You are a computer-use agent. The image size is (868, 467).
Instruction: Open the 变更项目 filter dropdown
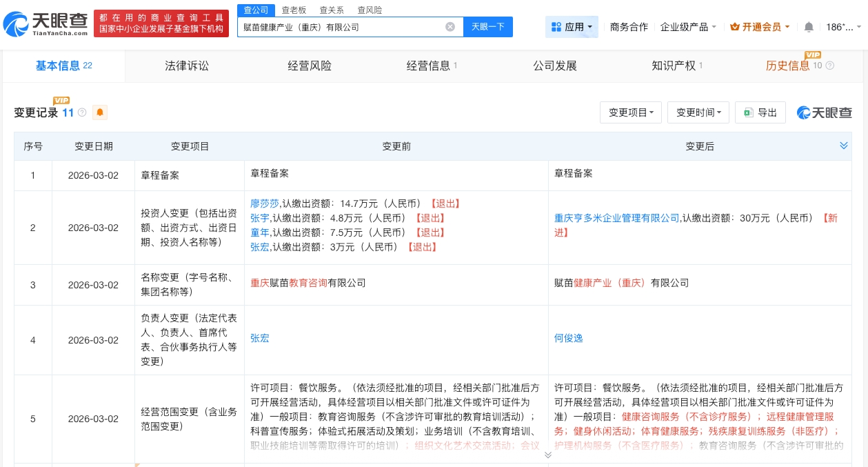click(631, 112)
